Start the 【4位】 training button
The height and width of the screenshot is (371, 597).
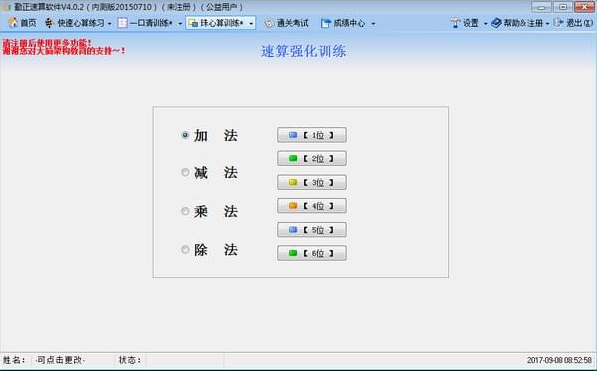coord(312,206)
